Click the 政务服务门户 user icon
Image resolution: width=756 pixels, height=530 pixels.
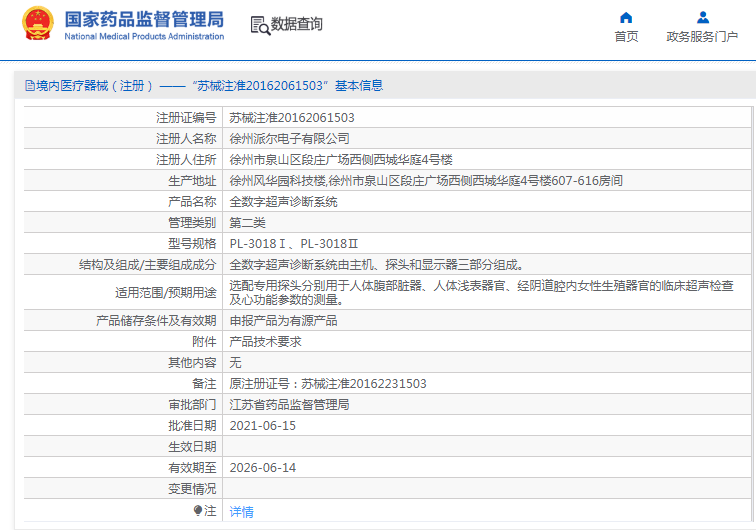pos(703,18)
